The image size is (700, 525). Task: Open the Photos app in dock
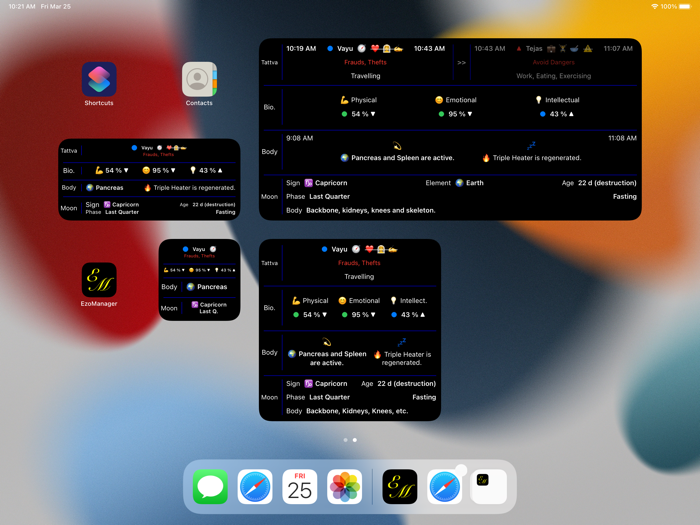click(345, 487)
